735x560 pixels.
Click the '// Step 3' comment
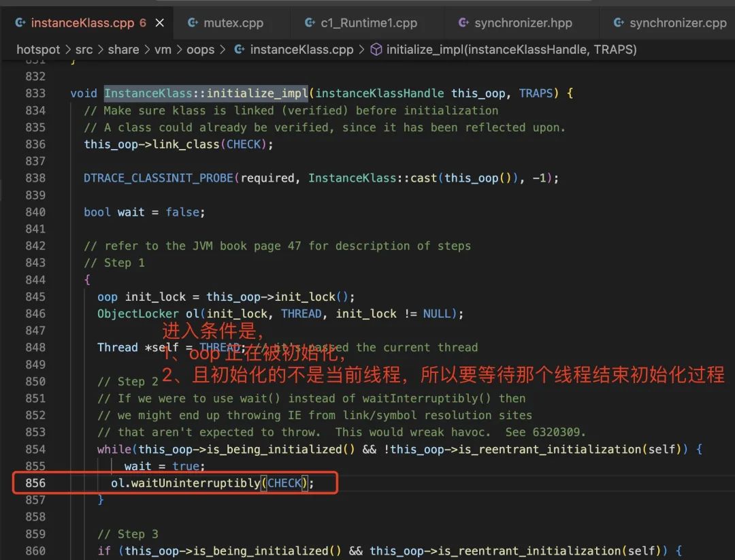[x=128, y=534]
